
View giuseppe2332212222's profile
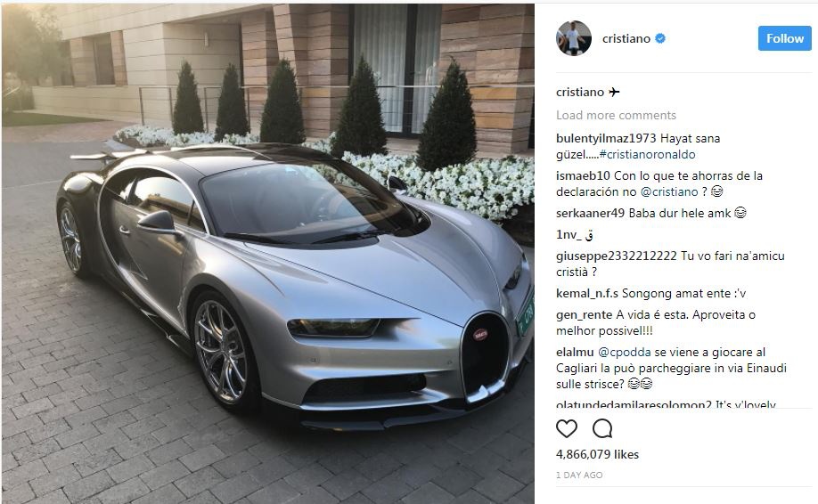[616, 256]
